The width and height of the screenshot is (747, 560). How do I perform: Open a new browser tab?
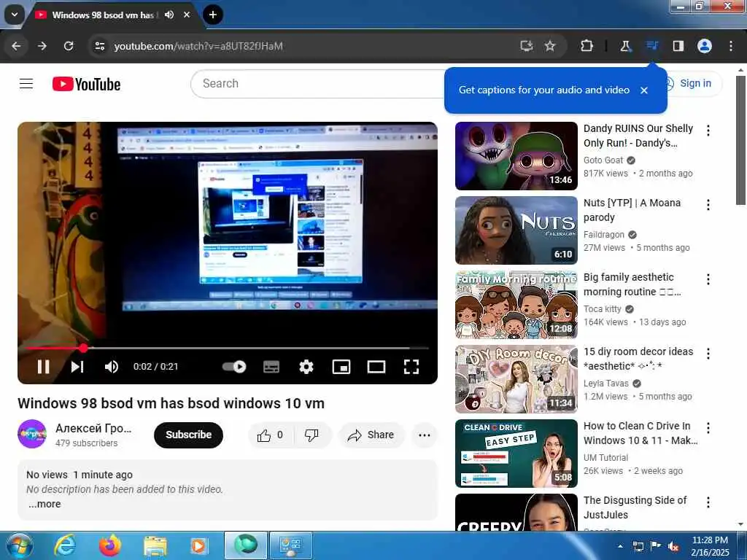coord(213,15)
